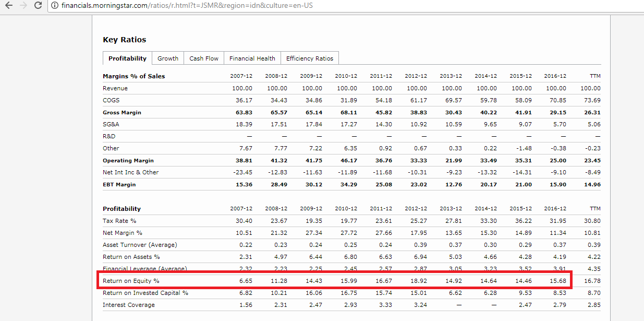Switch to the Growth tab

tap(168, 58)
